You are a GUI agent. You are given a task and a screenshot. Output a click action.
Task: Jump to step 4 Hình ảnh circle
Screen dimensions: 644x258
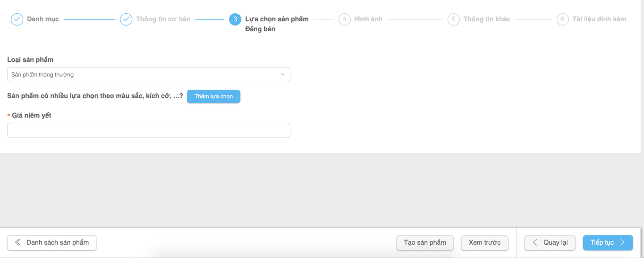(x=345, y=19)
